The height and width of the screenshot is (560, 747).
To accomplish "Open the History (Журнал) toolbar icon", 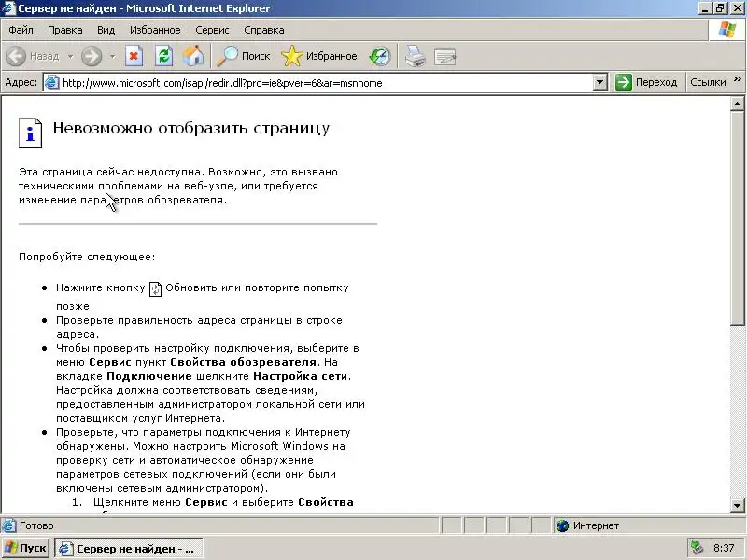I will [380, 56].
